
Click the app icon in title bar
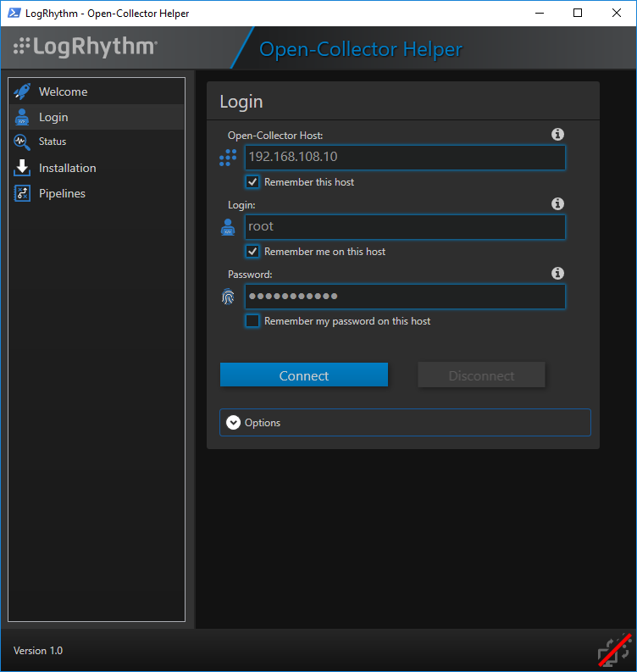pyautogui.click(x=14, y=13)
